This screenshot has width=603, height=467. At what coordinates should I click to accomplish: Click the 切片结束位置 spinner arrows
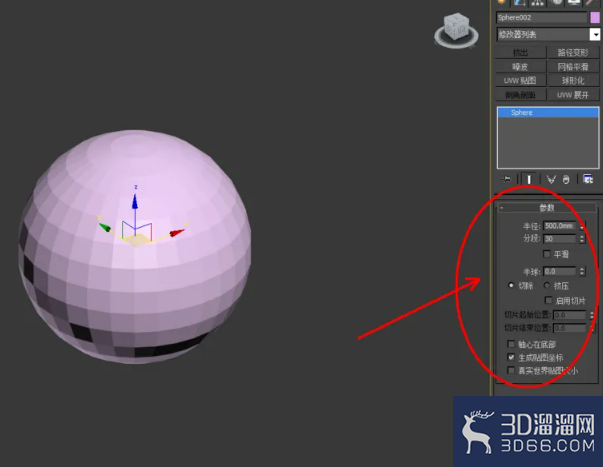592,328
